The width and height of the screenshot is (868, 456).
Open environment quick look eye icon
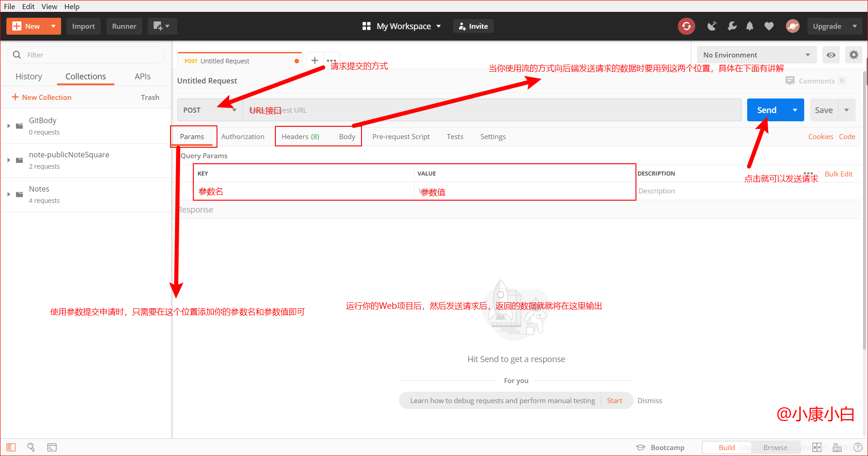[831, 55]
